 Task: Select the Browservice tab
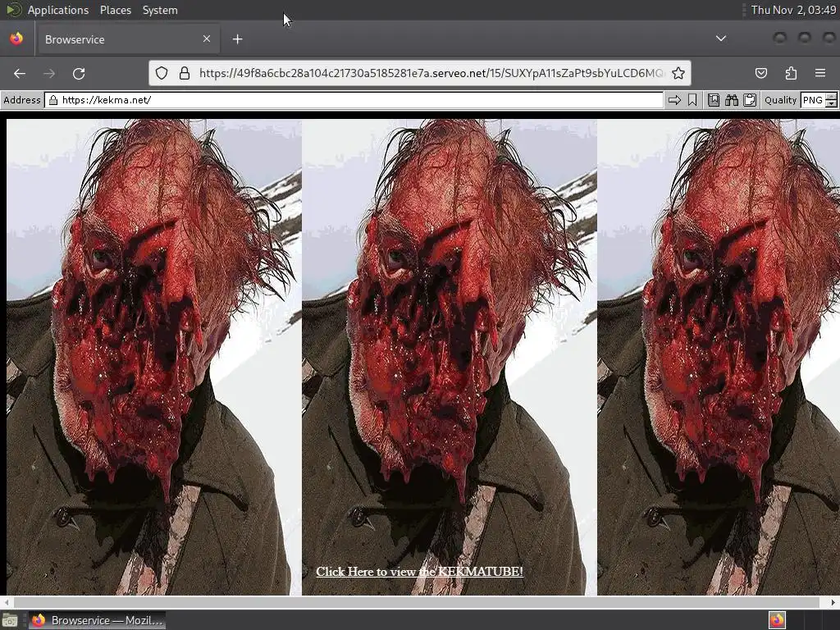tap(127, 39)
